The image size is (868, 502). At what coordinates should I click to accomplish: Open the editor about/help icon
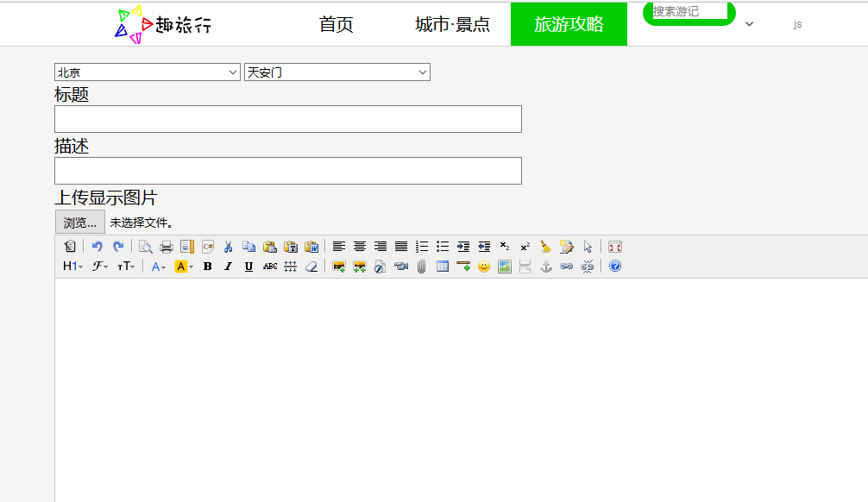pos(615,267)
